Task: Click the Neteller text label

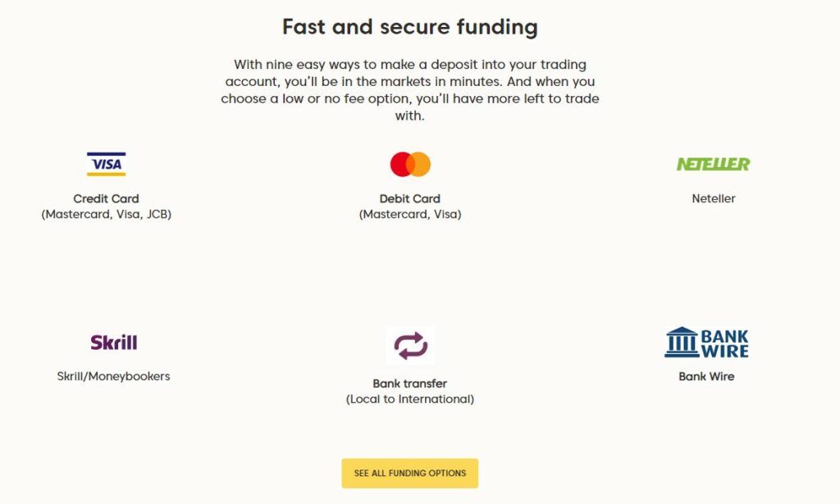Action: [713, 198]
